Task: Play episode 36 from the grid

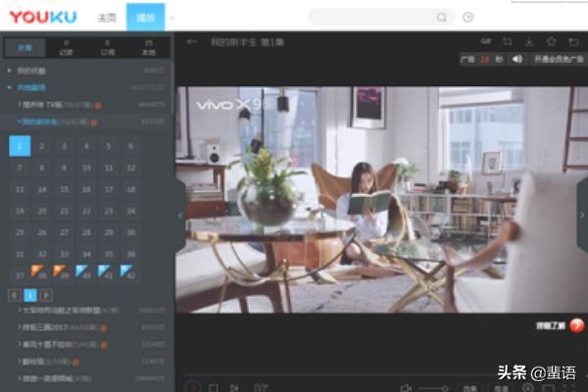Action: pos(131,255)
